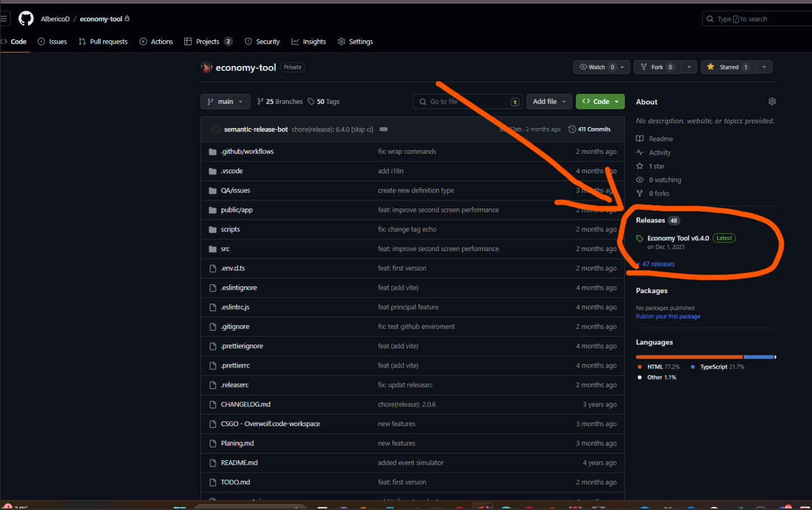The width and height of the screenshot is (812, 510).
Task: Open the main branch selector dropdown
Action: (225, 102)
